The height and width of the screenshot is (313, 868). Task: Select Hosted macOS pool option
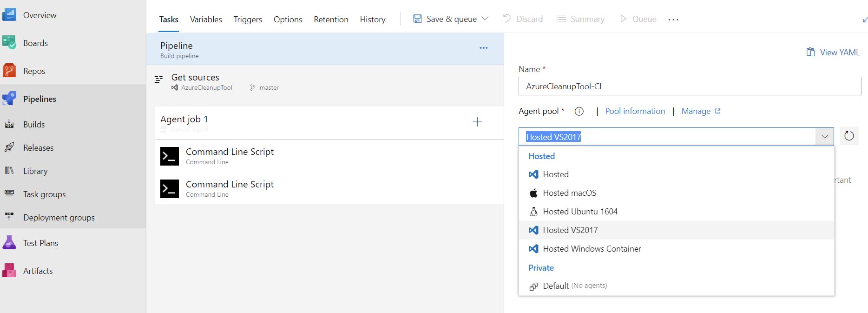click(676, 193)
